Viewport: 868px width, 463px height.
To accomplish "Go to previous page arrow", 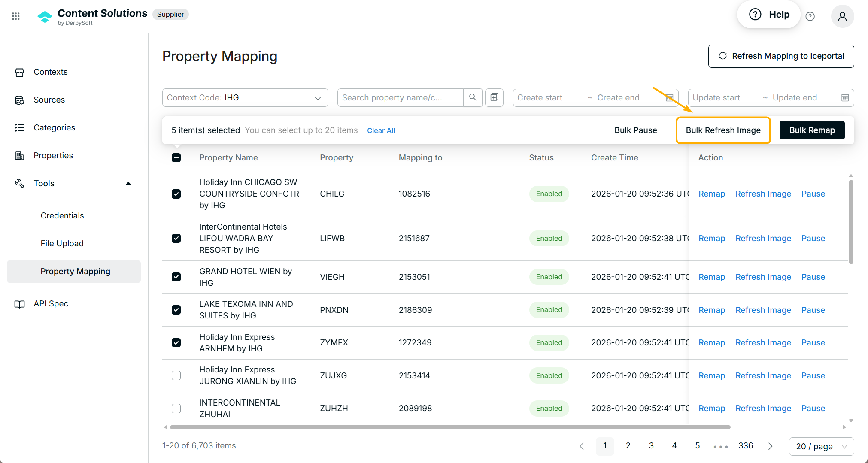I will (x=582, y=446).
